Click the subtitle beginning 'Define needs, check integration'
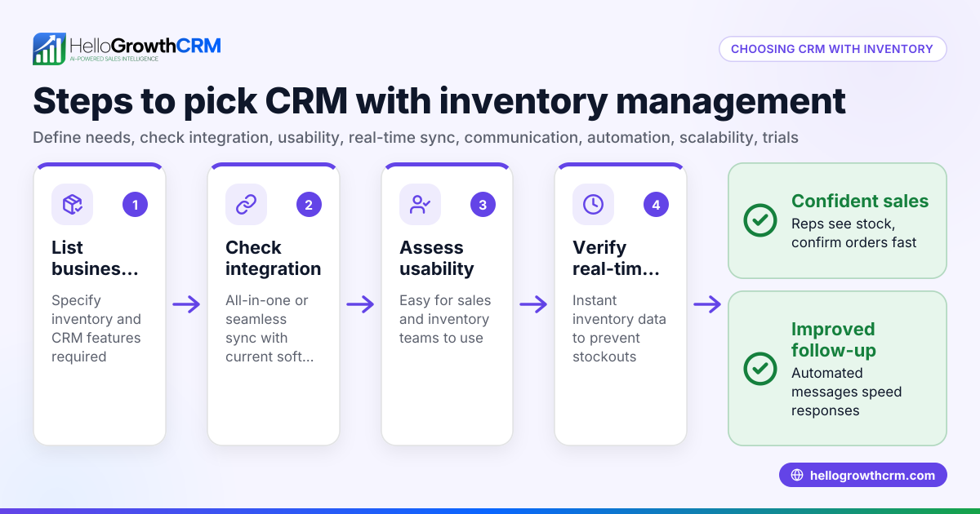Viewport: 980px width, 514px height. tap(416, 138)
